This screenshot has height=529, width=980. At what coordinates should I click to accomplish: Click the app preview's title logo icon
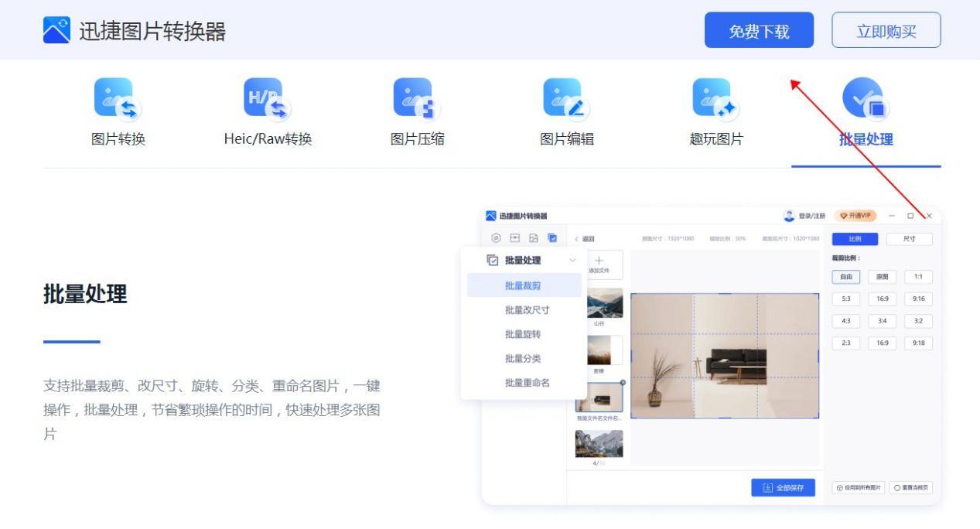(491, 216)
